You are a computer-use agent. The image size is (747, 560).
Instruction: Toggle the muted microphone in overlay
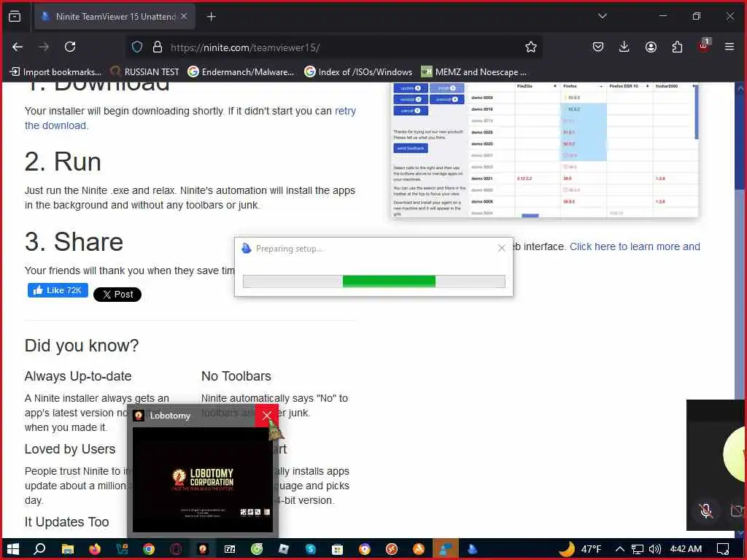[705, 511]
